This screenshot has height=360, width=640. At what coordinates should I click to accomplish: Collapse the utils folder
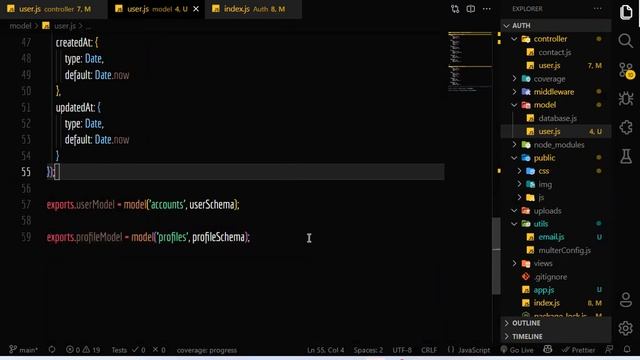514,224
